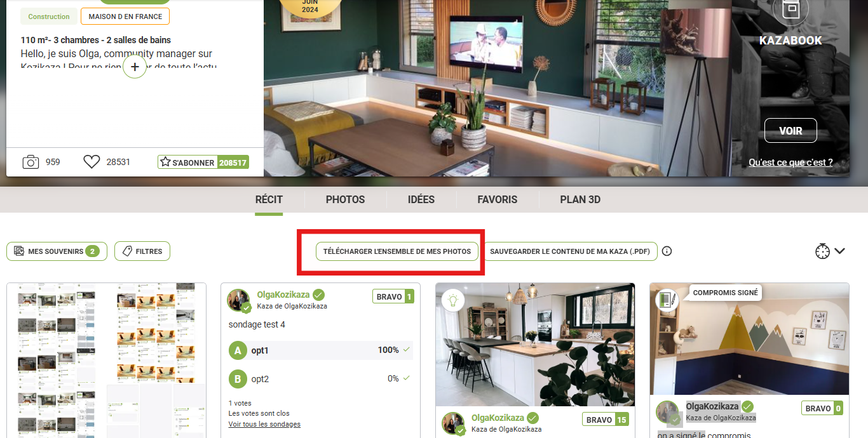Select poll option B opt2
868x438 pixels.
pos(320,379)
